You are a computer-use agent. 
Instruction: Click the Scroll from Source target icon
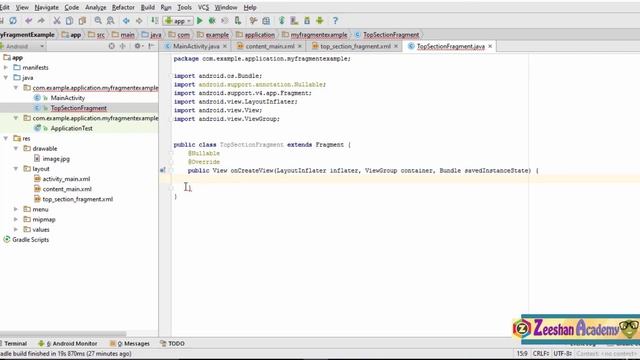point(111,46)
